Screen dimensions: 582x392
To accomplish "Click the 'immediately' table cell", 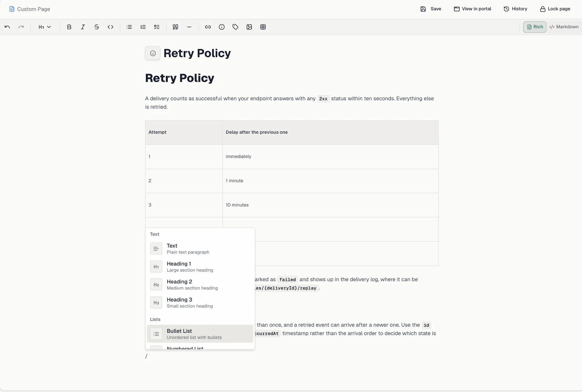I will click(330, 157).
